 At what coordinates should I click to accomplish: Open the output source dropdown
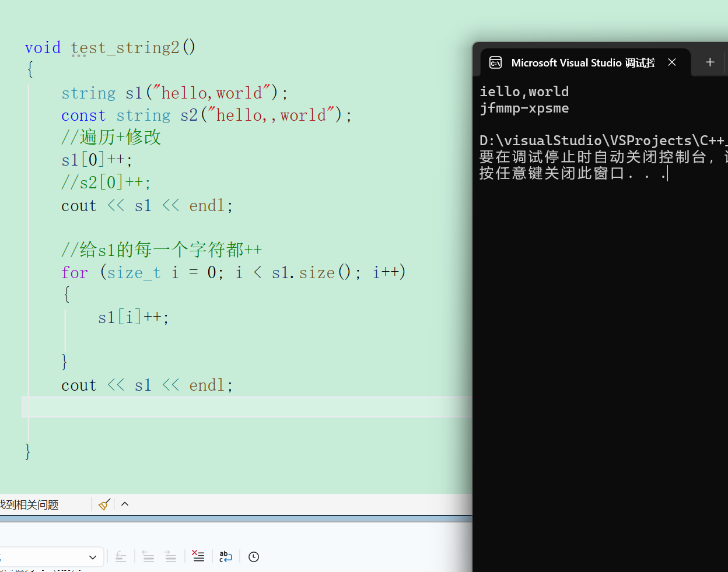(51, 557)
